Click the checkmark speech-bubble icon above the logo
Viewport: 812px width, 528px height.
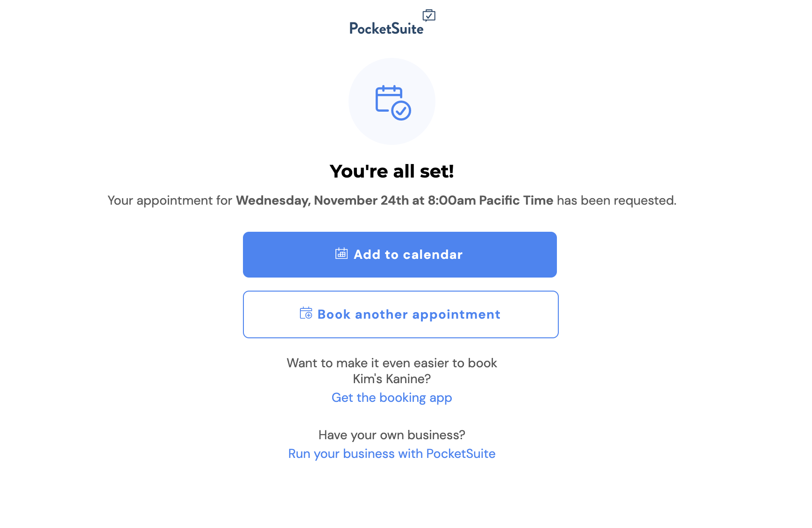click(429, 15)
